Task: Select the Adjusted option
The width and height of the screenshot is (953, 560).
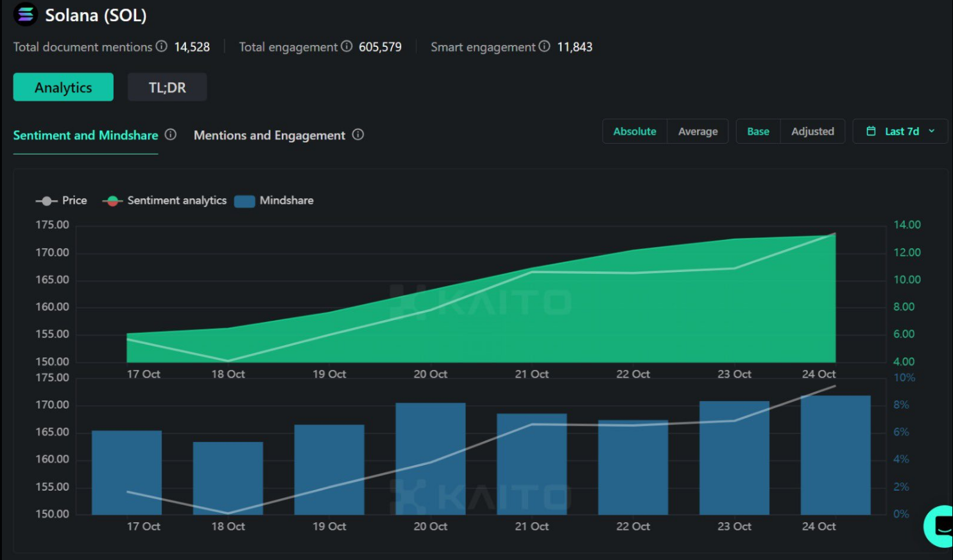Action: click(x=812, y=132)
